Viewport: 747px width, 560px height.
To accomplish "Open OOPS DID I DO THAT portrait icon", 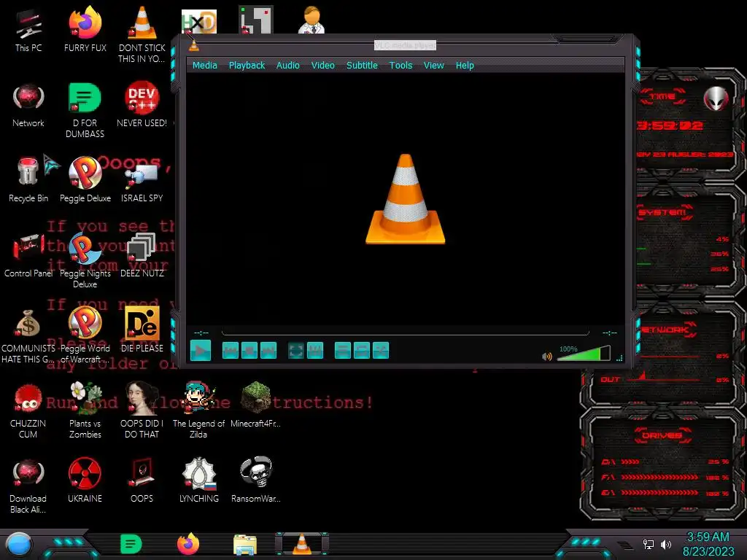I will pyautogui.click(x=142, y=411).
